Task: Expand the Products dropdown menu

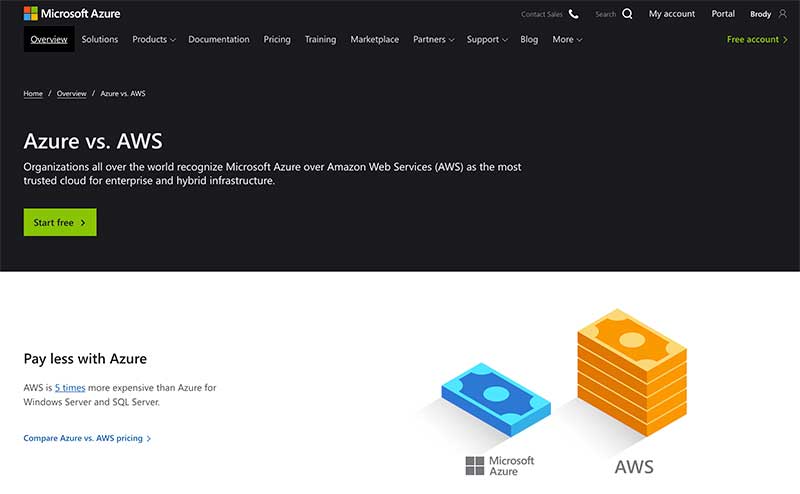Action: tap(154, 39)
